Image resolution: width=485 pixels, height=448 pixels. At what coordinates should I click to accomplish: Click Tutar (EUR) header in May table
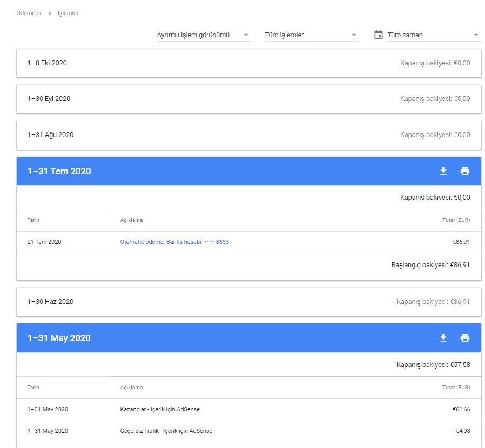(x=456, y=388)
